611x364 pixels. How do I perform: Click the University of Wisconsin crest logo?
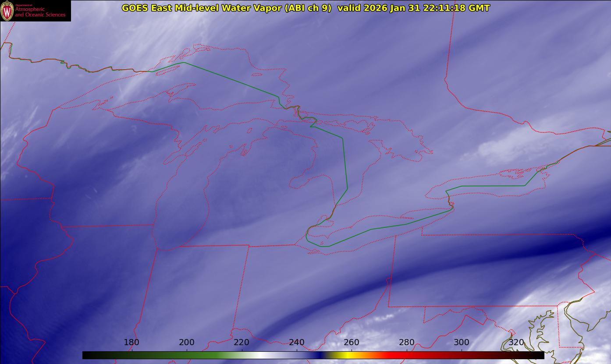(7, 11)
